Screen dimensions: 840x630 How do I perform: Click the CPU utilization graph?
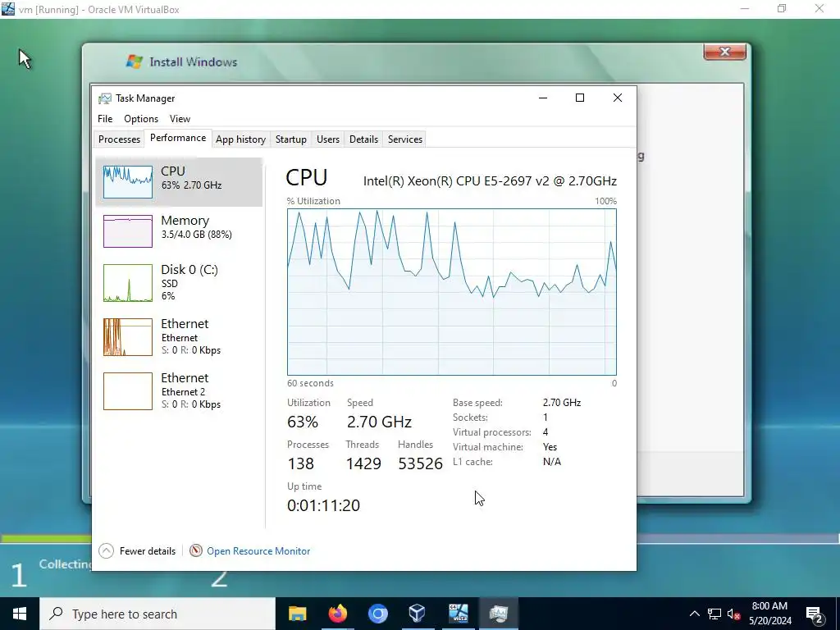(452, 292)
